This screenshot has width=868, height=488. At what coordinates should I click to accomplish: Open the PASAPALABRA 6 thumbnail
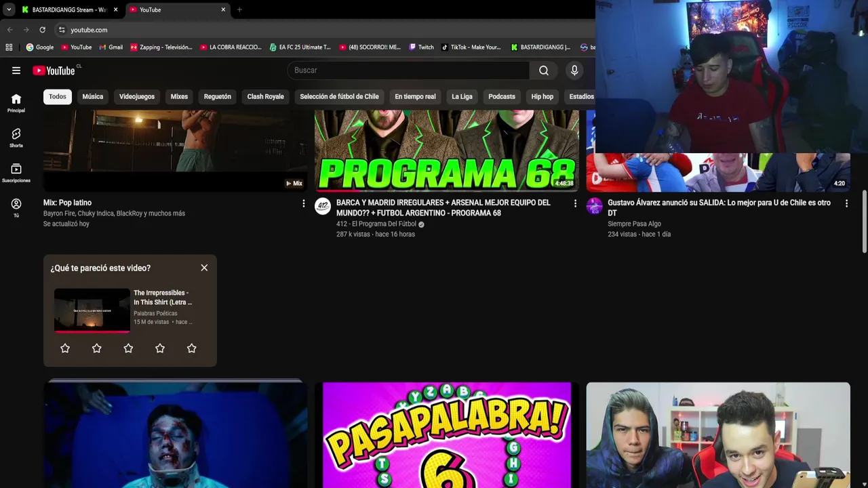447,435
